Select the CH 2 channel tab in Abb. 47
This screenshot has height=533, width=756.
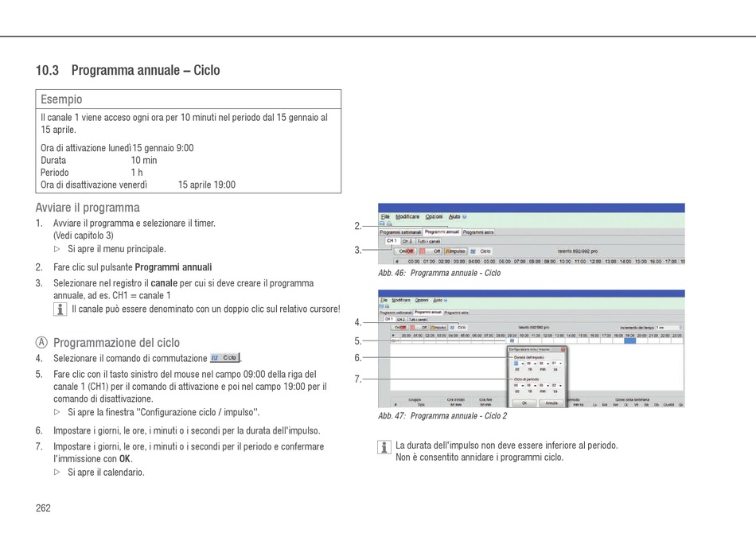tap(401, 319)
